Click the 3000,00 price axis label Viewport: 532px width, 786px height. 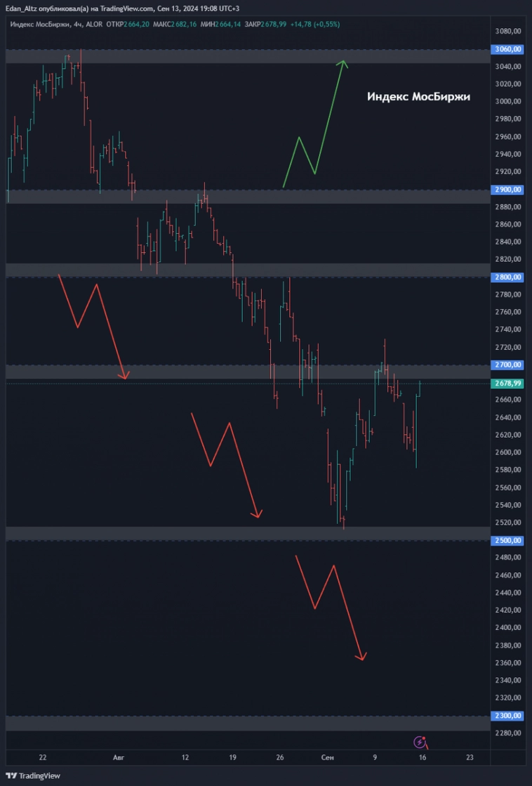coord(509,101)
